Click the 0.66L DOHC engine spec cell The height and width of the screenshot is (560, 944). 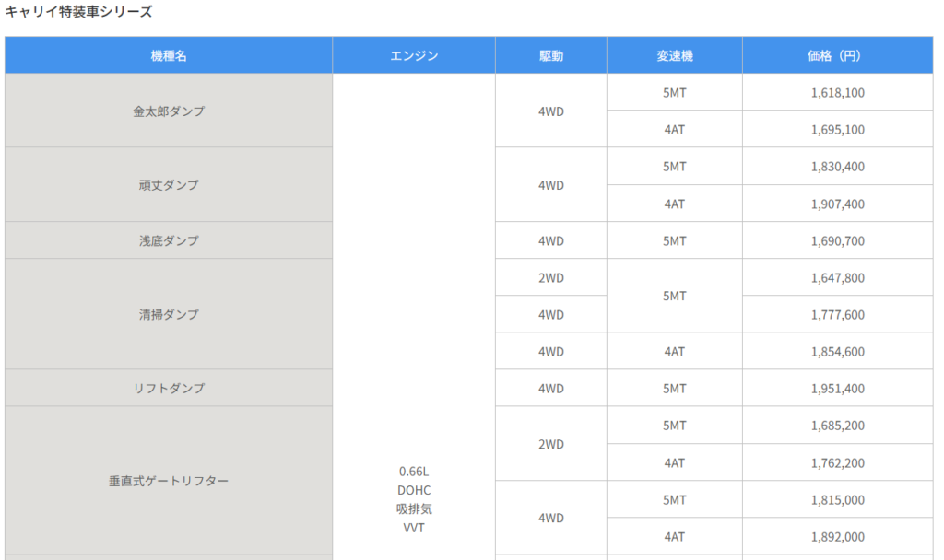coord(414,498)
